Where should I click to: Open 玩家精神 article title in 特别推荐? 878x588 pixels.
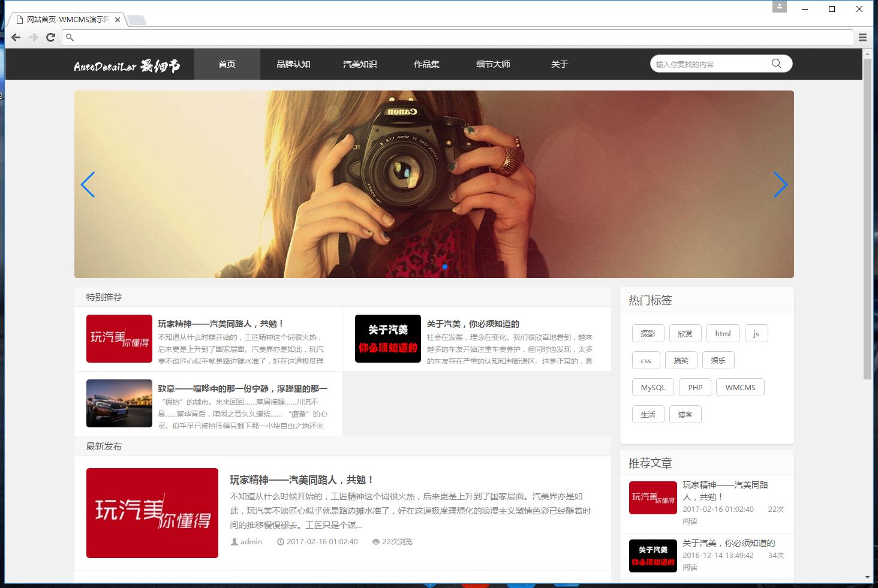[x=221, y=324]
